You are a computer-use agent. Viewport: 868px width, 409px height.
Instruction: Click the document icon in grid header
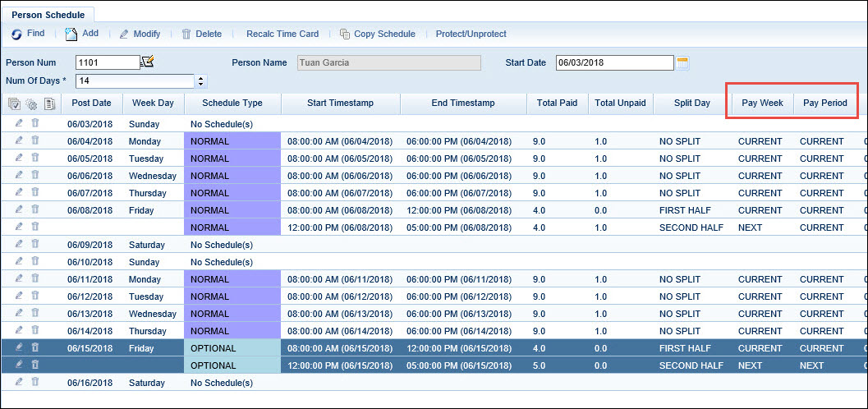[x=49, y=103]
